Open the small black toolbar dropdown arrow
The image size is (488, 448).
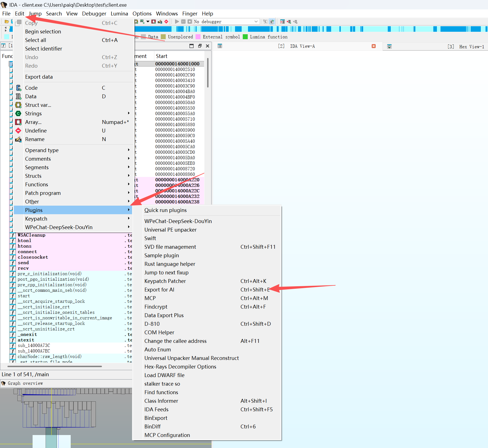click(x=148, y=22)
